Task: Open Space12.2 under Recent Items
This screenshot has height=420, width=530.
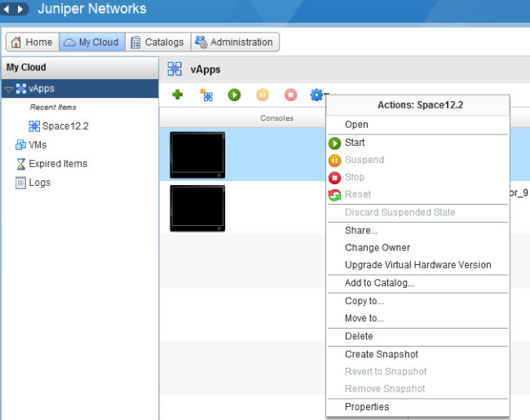Action: (x=59, y=126)
